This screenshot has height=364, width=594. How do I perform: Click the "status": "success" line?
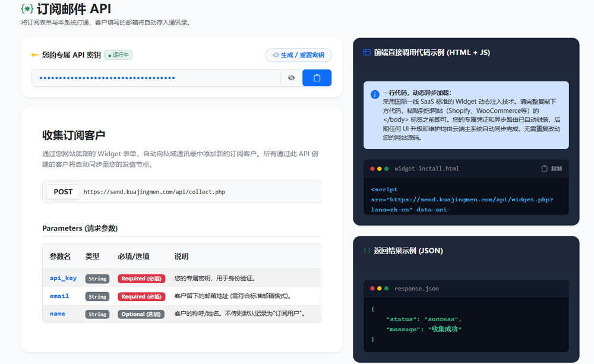click(x=424, y=319)
